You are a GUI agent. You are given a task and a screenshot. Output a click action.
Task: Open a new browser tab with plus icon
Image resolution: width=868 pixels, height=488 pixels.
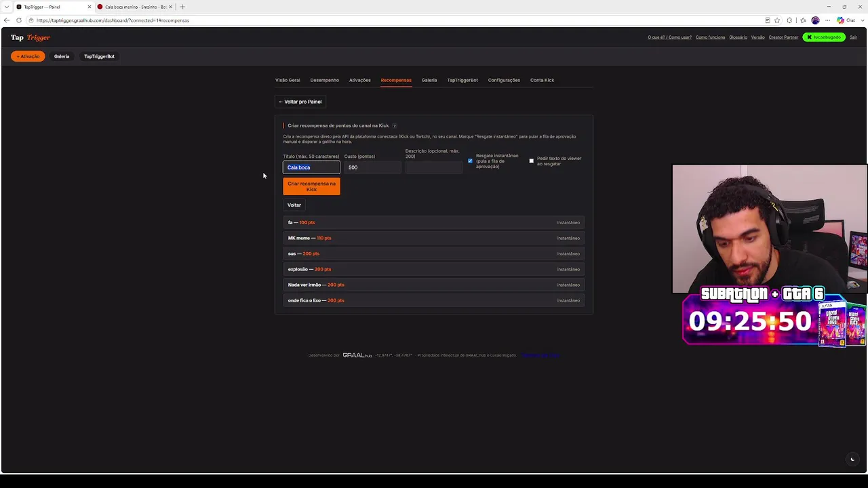[x=182, y=7]
